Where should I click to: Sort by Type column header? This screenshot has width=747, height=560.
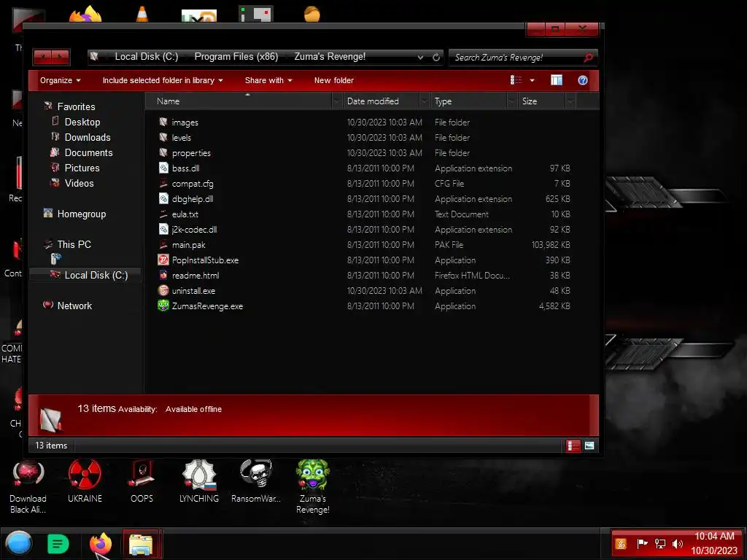click(469, 101)
